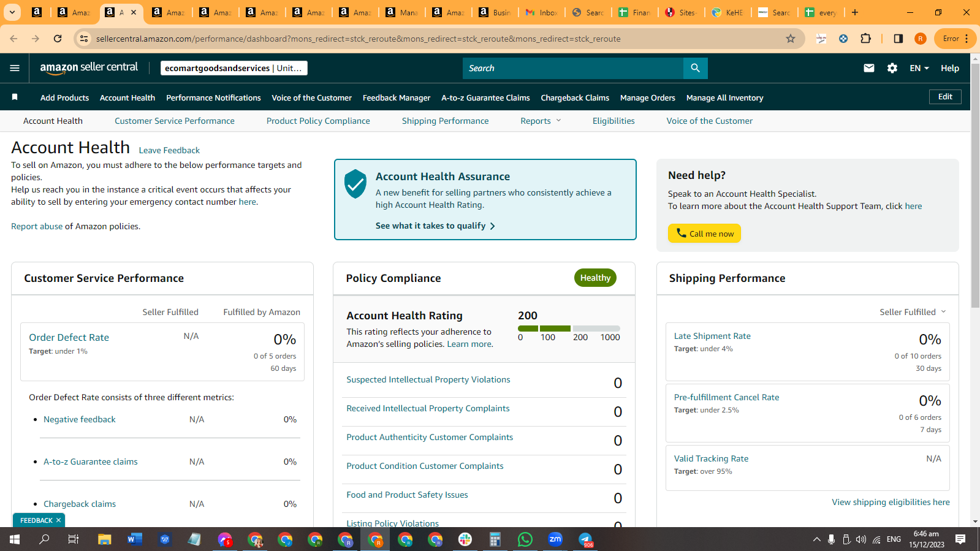Open Calculator from the taskbar
The width and height of the screenshot is (980, 551).
495,539
